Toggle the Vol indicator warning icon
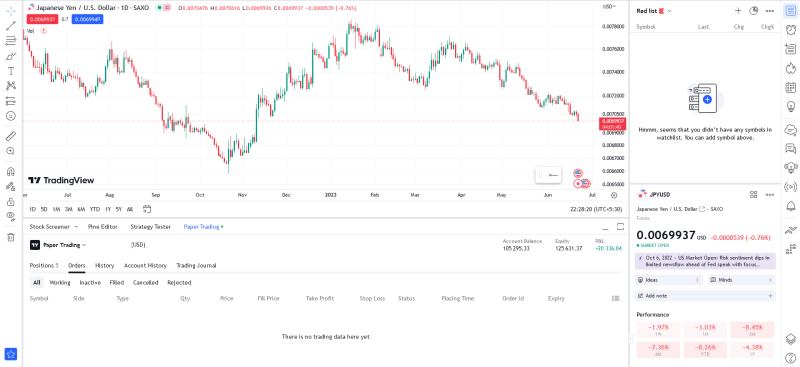Image resolution: width=800 pixels, height=367 pixels. click(43, 31)
